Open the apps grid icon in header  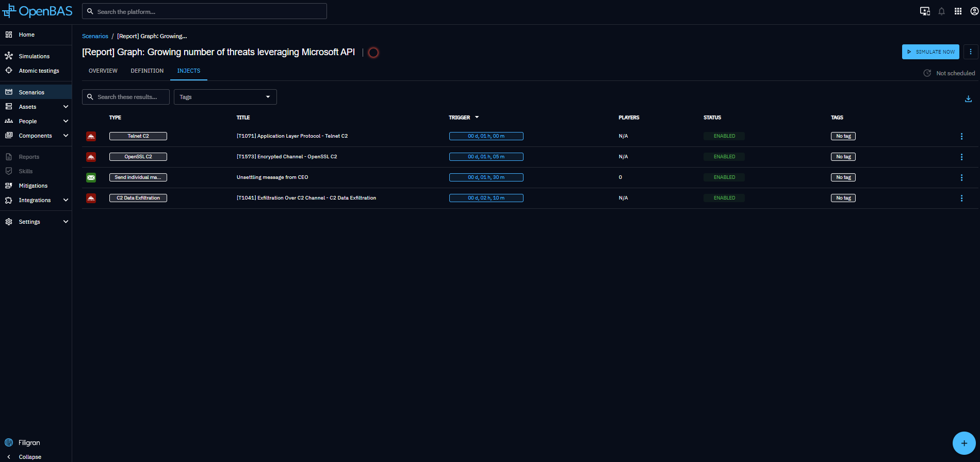(x=958, y=11)
